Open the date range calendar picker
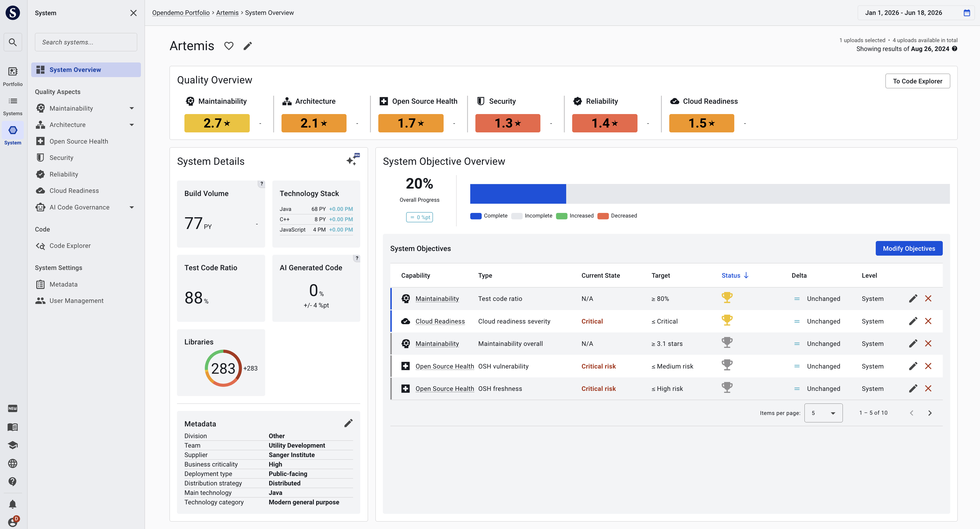This screenshot has width=980, height=529. tap(967, 13)
